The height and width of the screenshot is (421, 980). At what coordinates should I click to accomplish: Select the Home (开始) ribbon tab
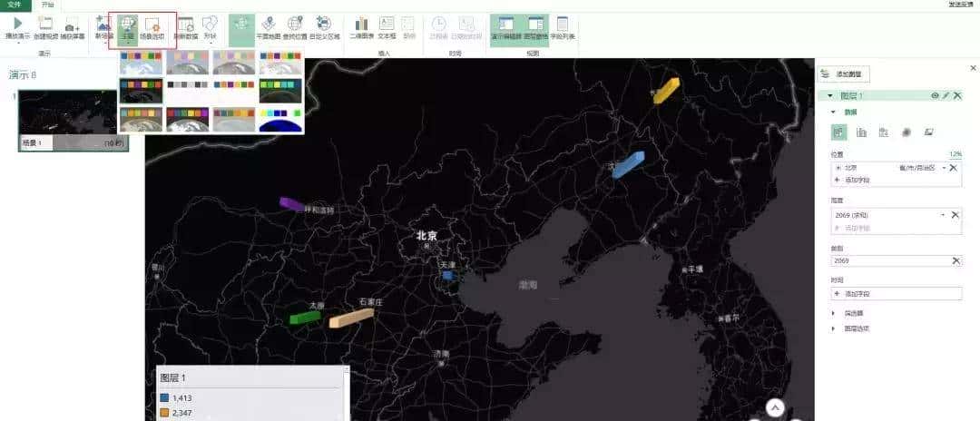(x=47, y=5)
